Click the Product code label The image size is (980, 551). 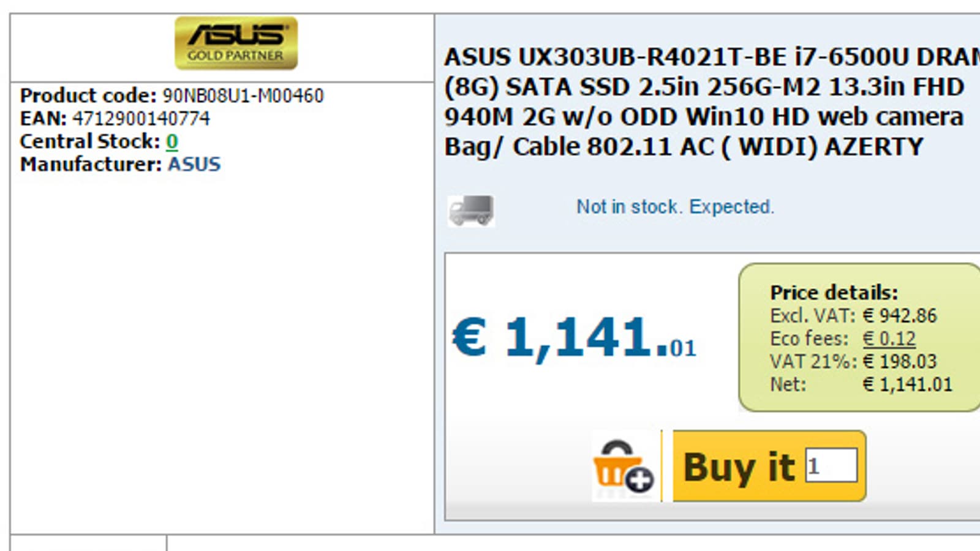tap(88, 96)
